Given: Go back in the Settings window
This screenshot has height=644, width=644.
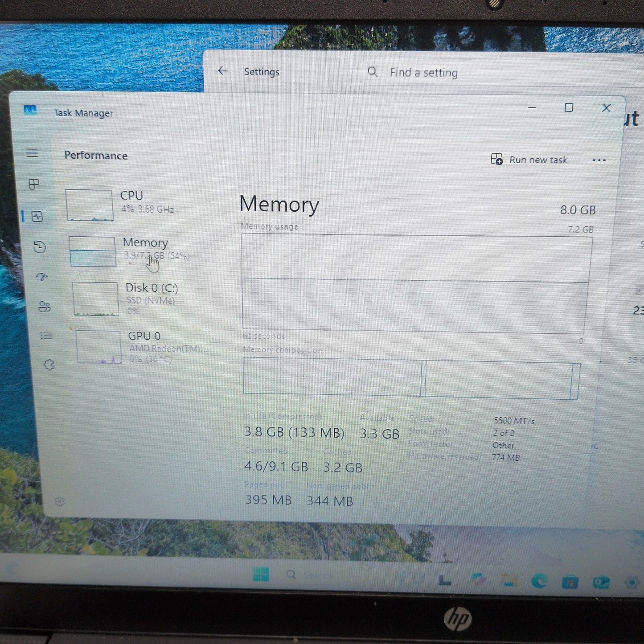Looking at the screenshot, I should click(x=223, y=70).
